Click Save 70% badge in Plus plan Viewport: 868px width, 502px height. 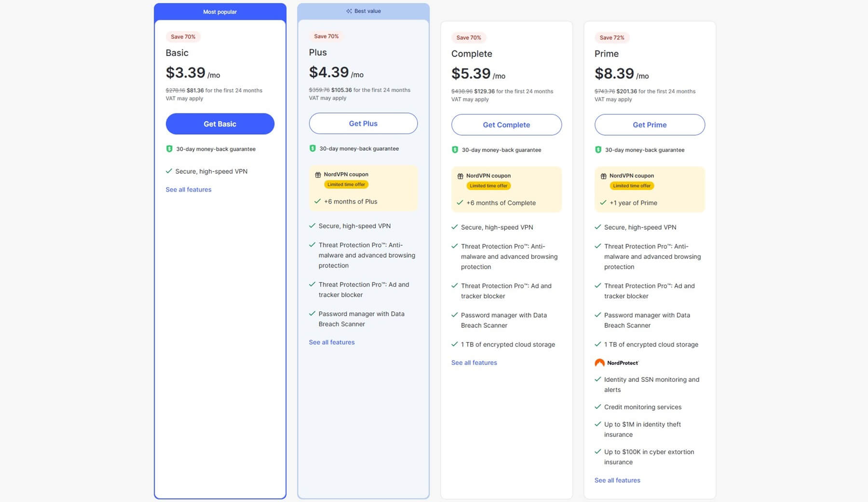pyautogui.click(x=326, y=36)
